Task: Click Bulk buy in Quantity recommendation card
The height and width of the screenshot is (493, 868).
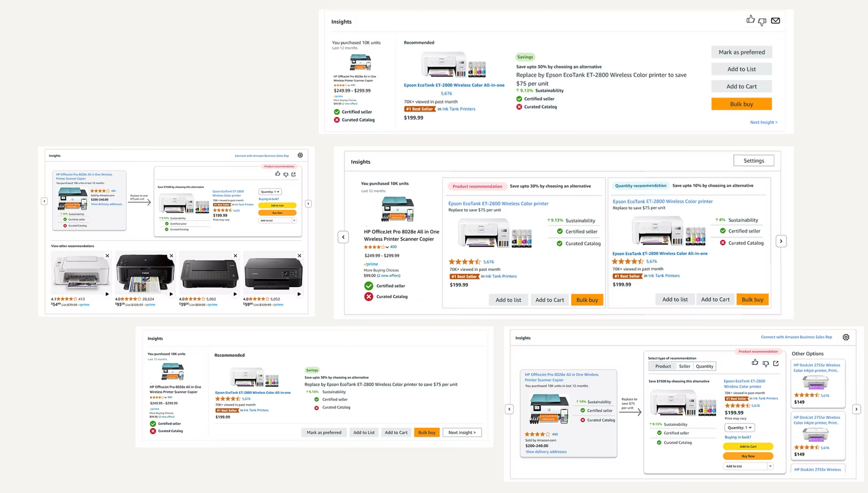Action: tap(752, 299)
